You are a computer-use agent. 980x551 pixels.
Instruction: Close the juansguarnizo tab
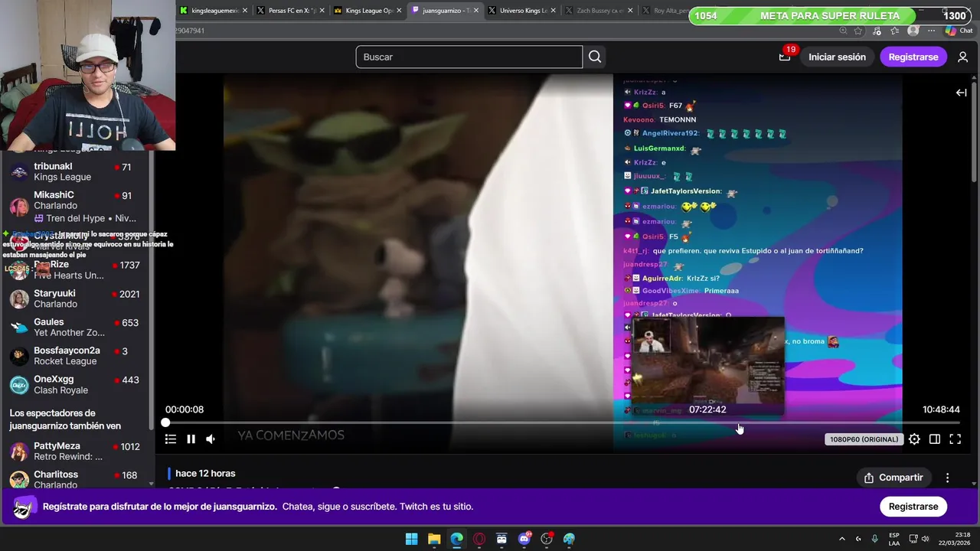click(475, 11)
